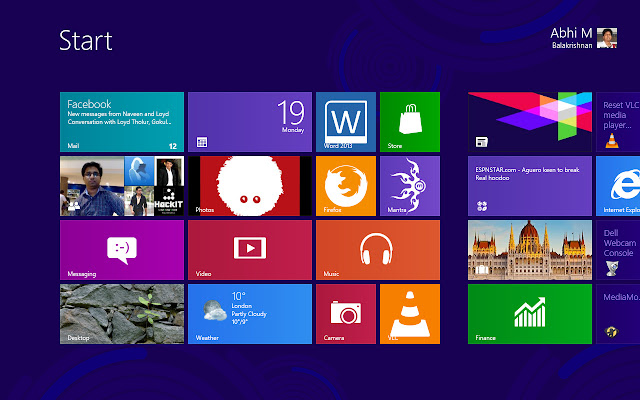
Task: Click the user profile picture
Action: point(607,38)
